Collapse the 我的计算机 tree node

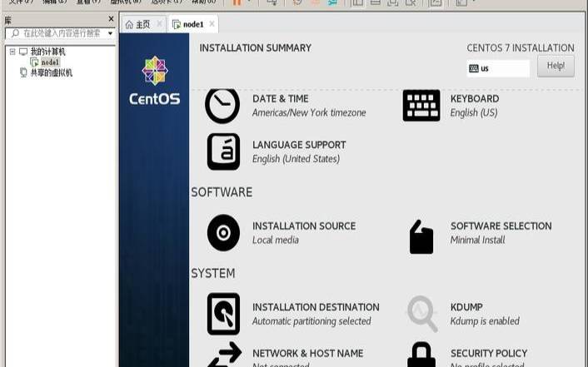click(x=12, y=52)
